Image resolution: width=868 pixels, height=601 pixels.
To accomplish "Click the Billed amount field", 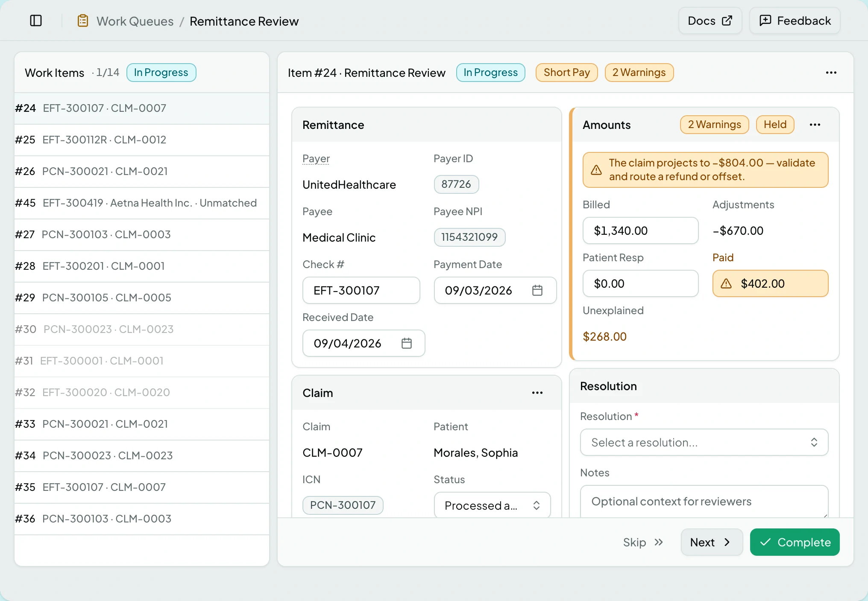I will click(x=641, y=230).
